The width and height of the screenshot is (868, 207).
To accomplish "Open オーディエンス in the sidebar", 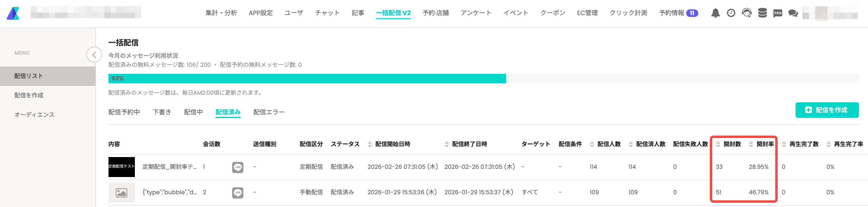I will [x=34, y=114].
